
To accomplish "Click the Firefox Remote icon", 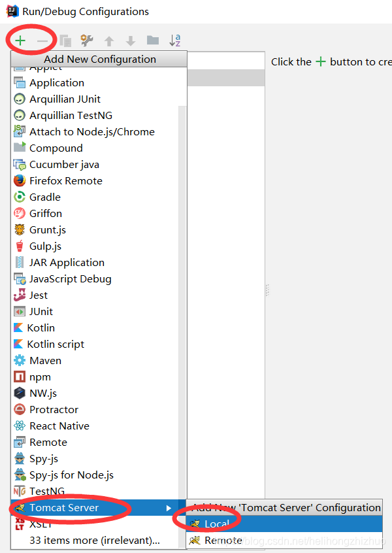I will tap(20, 180).
